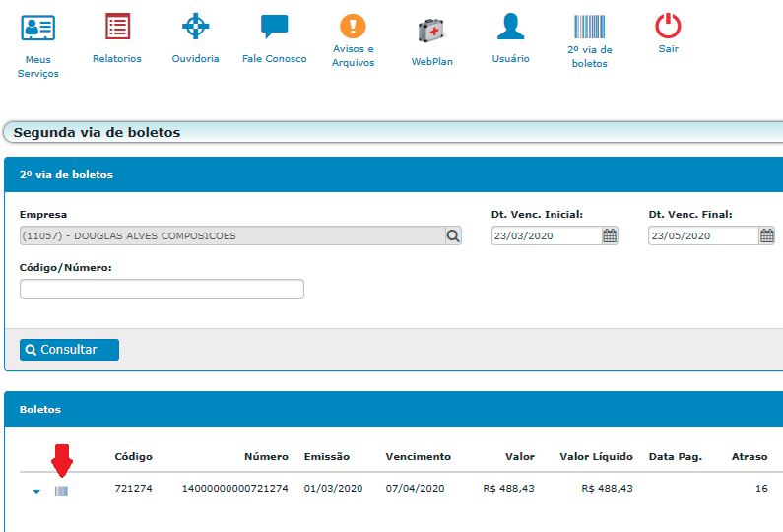Click the Sair power icon
The height and width of the screenshot is (532, 783).
click(668, 26)
